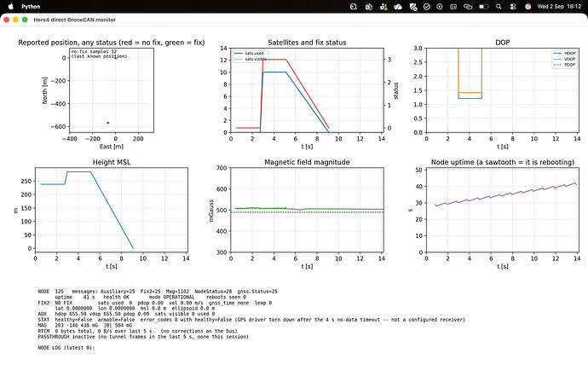This screenshot has width=588, height=382.
Task: Click the PDOP legend entry
Action: click(x=564, y=65)
